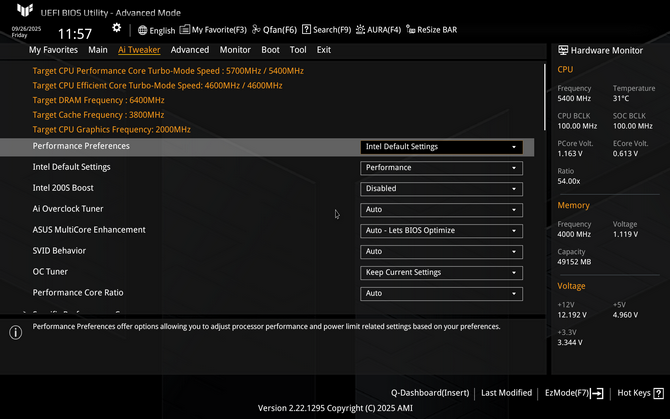Viewport: 670px width, 419px height.
Task: Click Target DRAM Frequency : 6400MHz text
Action: [x=98, y=100]
